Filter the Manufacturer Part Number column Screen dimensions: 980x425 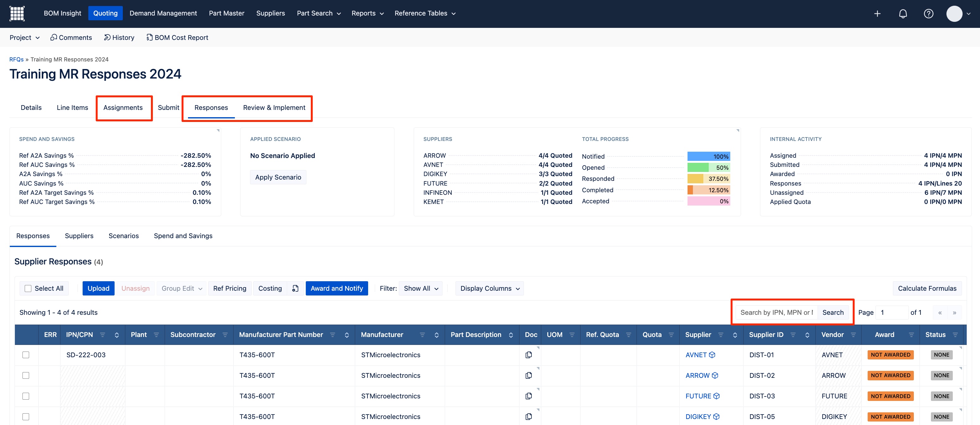coord(332,335)
